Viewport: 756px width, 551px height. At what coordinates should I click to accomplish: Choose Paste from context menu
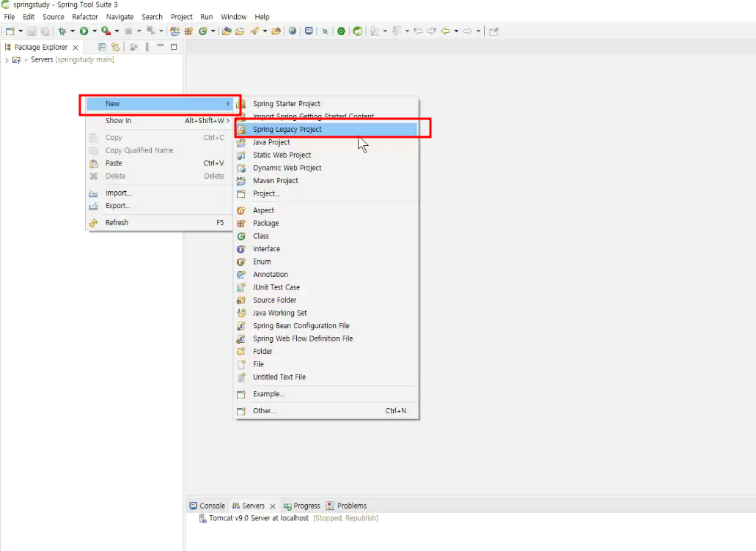(x=160, y=163)
